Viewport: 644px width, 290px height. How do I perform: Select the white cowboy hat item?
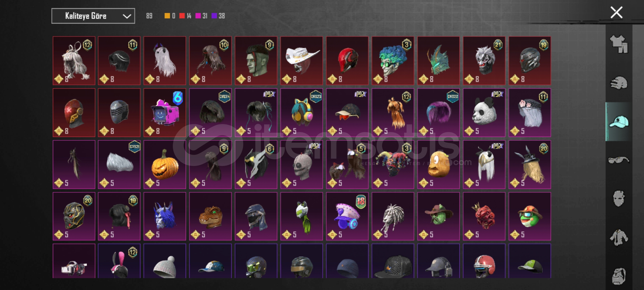pyautogui.click(x=302, y=61)
